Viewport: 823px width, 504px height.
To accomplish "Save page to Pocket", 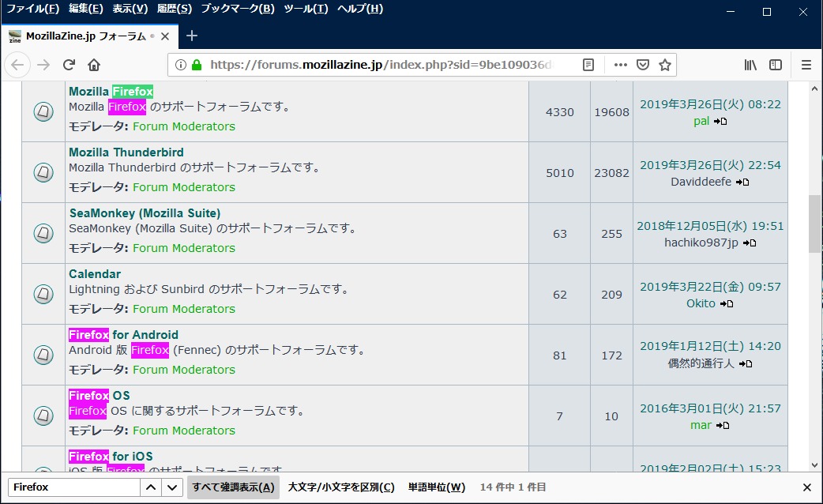I will [643, 65].
